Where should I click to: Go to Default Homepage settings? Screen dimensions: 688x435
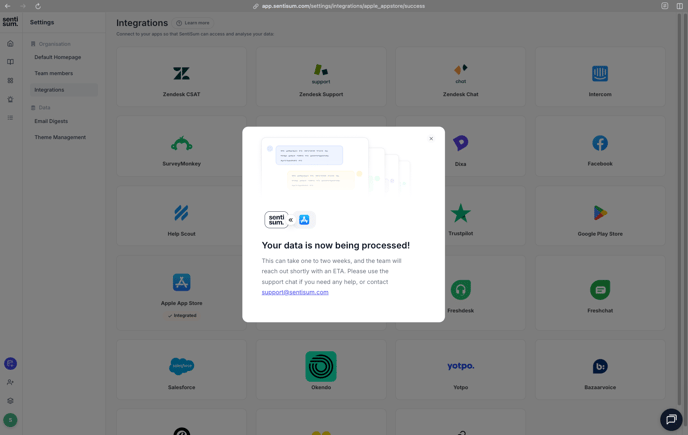[x=57, y=57]
